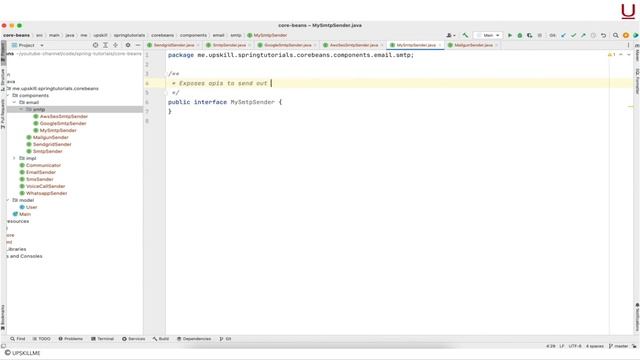Show Git history clock icon
Viewport: 640px width, 360px height.
593,36
